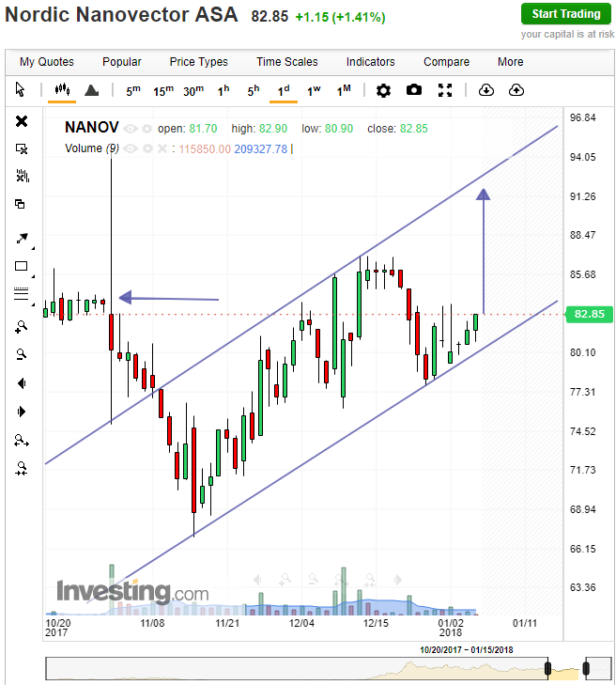Switch to area chart style
The image size is (616, 685).
92,90
